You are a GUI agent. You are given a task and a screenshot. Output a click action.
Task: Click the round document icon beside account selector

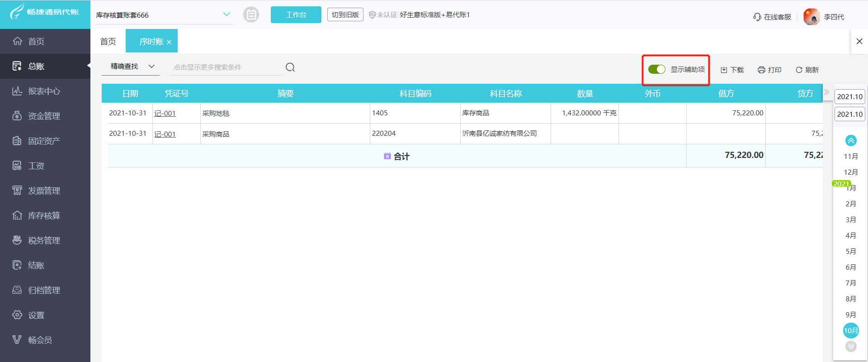click(x=251, y=14)
